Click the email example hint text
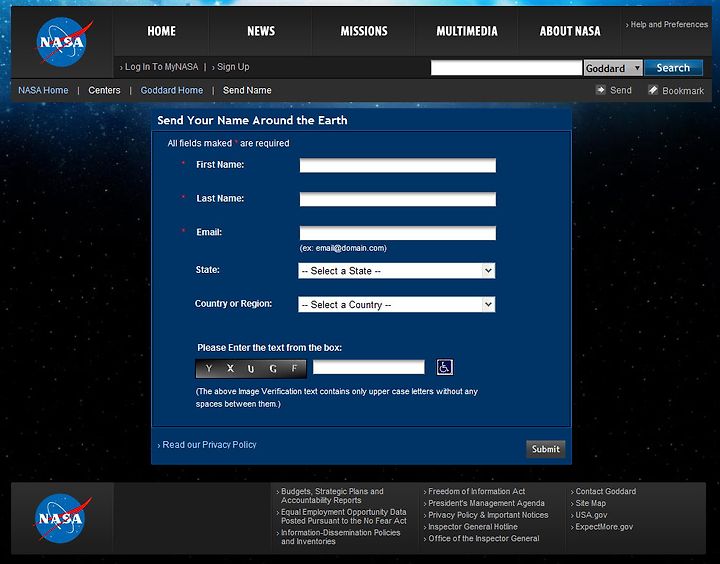This screenshot has height=564, width=720. point(343,248)
